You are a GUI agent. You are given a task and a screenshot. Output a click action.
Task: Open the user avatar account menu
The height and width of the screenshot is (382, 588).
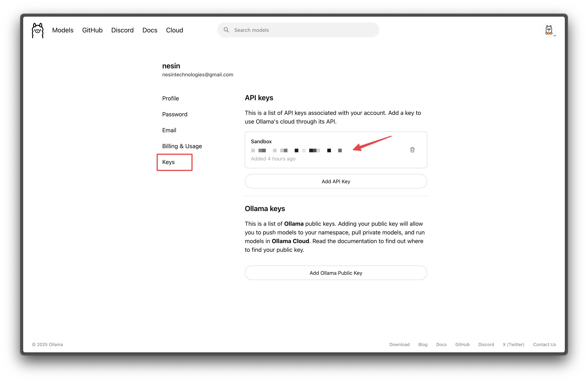pos(549,30)
